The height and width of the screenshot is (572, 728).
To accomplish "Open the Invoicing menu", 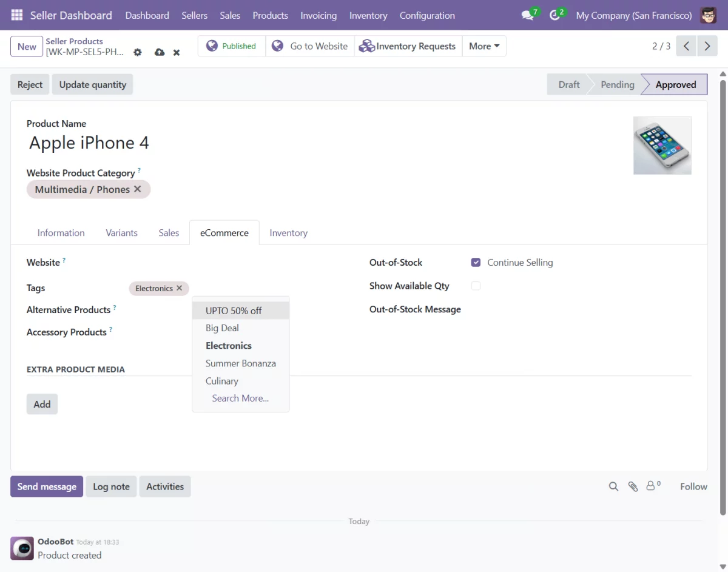I will pos(318,15).
